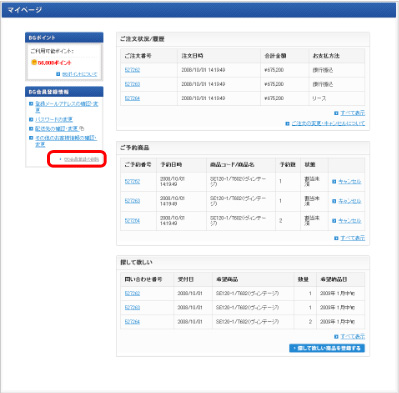Open the second reservation number link
This screenshot has width=399, height=393.
[x=132, y=201]
